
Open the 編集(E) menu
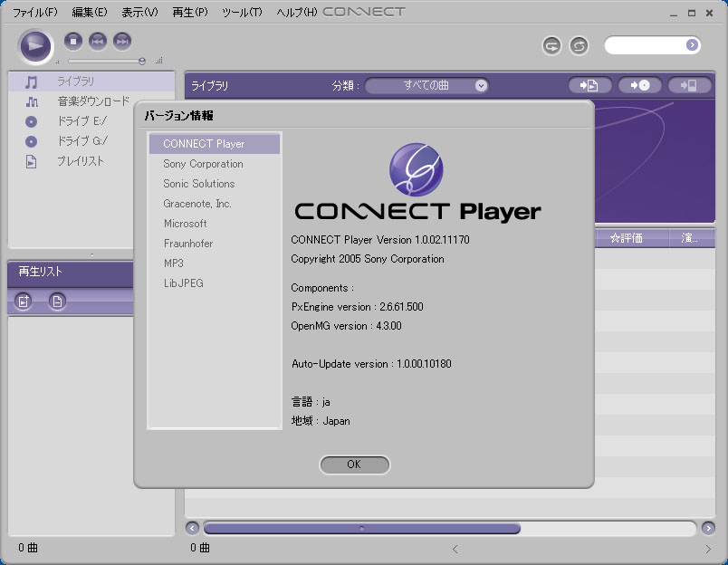click(x=89, y=12)
